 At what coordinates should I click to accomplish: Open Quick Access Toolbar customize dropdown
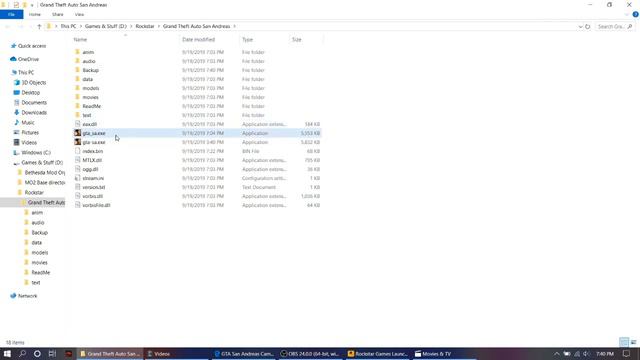click(x=32, y=5)
